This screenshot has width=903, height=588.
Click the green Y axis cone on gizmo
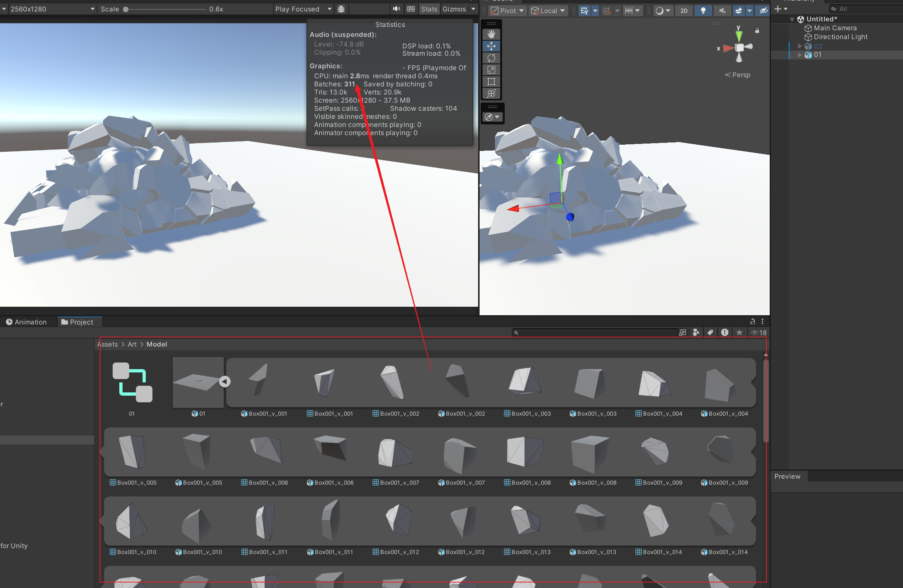739,37
